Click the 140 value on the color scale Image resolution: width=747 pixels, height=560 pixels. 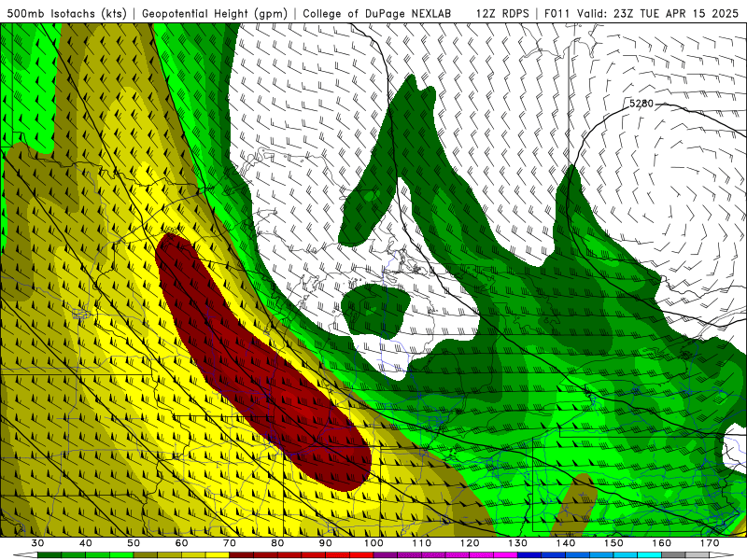click(566, 543)
